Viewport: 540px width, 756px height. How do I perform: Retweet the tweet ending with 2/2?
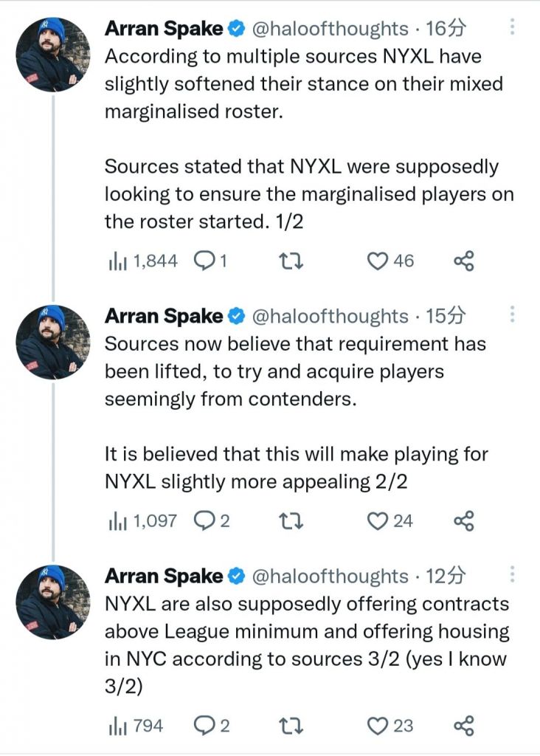click(293, 521)
